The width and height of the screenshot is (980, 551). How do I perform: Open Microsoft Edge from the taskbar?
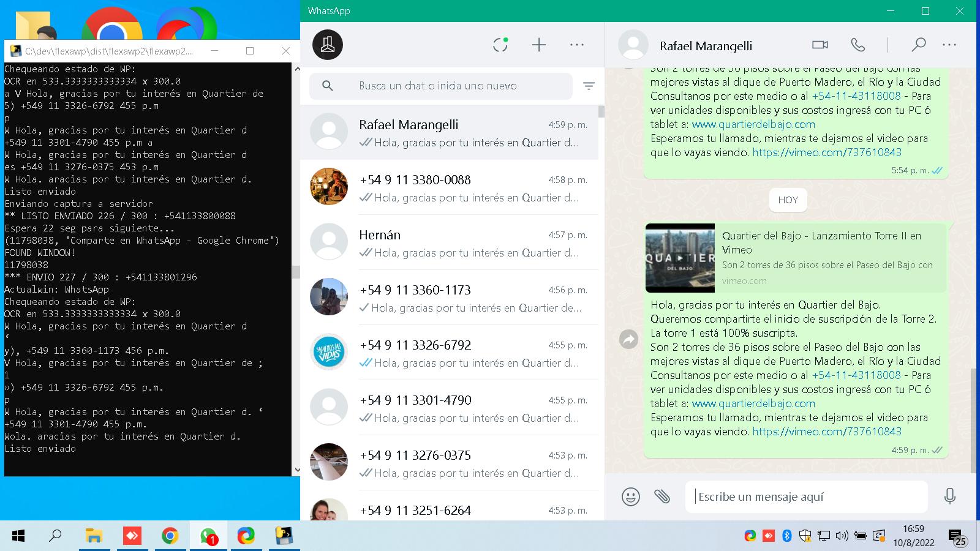click(x=246, y=536)
